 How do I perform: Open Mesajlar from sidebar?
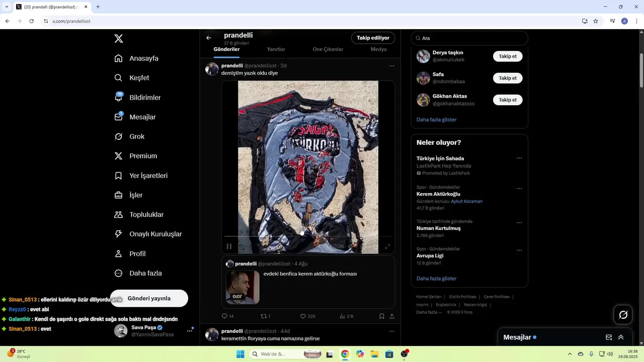(135, 117)
